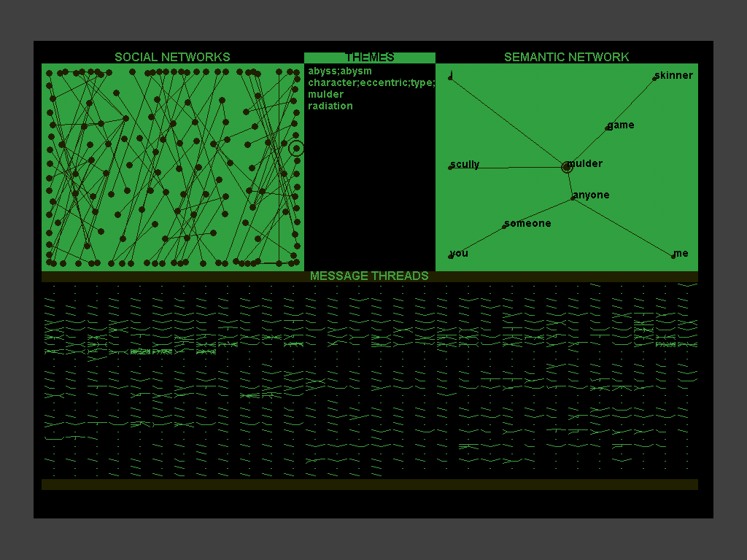
Task: Toggle the radiation theme
Action: click(330, 106)
